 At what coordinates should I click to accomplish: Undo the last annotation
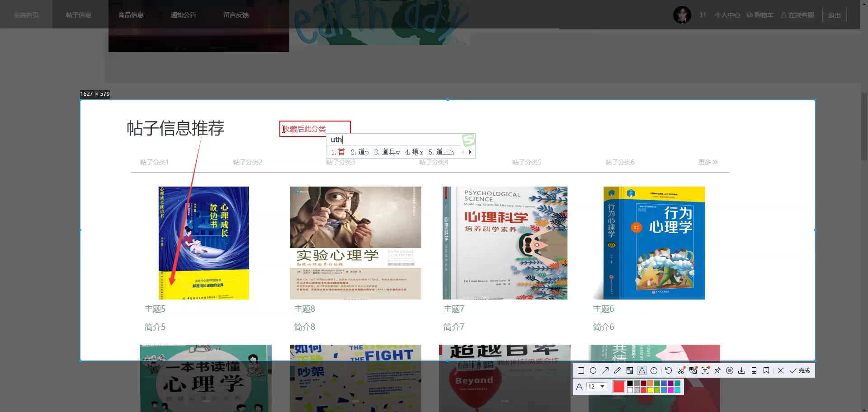[669, 370]
